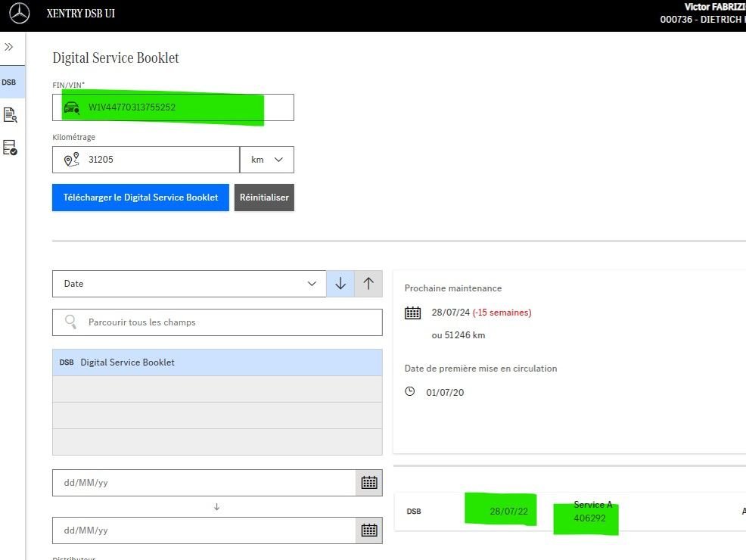The width and height of the screenshot is (746, 560).
Task: Click the XENTRY DSB UI title
Action: point(81,14)
